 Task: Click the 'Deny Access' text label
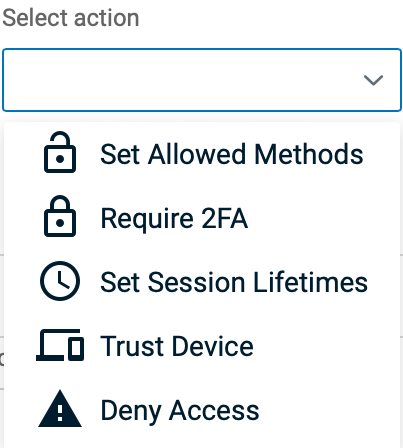180,411
